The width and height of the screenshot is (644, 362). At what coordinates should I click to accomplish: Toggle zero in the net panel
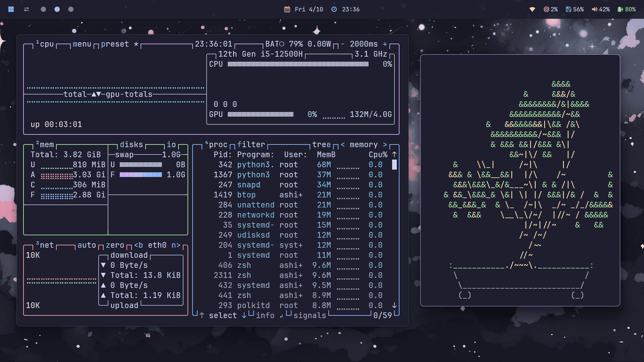[x=115, y=245]
